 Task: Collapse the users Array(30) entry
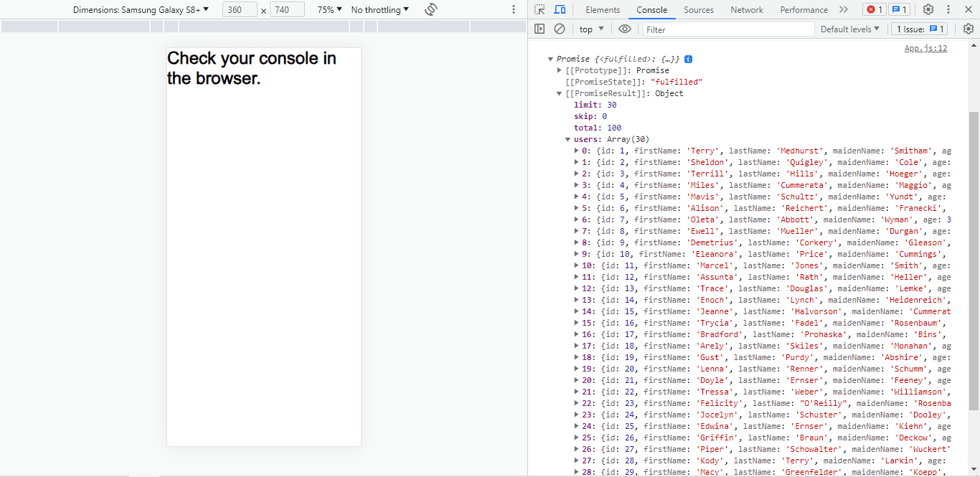(x=568, y=139)
